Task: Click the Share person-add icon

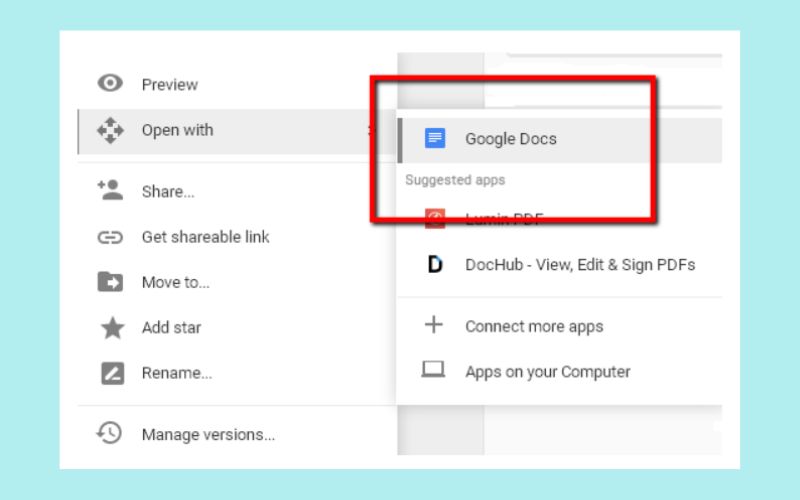Action: (x=110, y=190)
